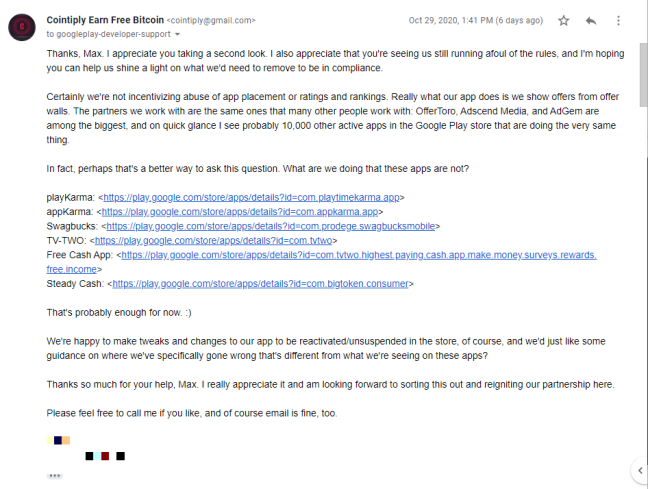Screen dimensions: 648x489
Task: Open the appKarma Play Store link
Action: click(x=240, y=212)
